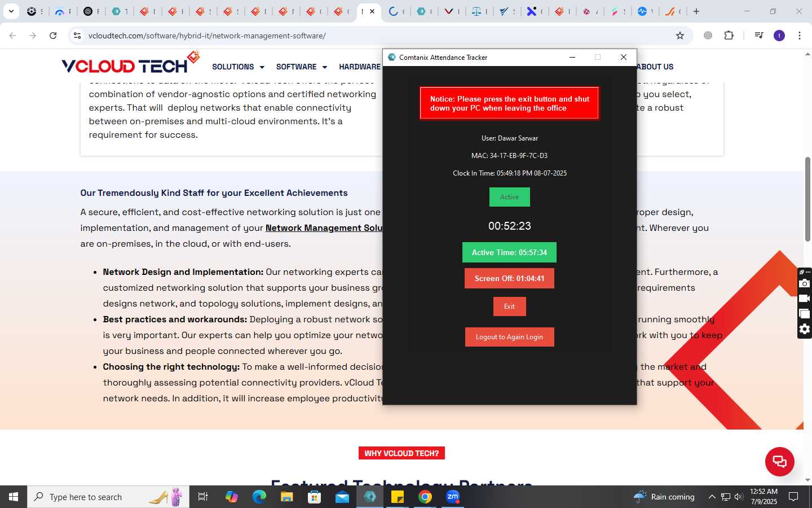Click the User: Dawar Sarwar text
The height and width of the screenshot is (508, 812).
click(509, 138)
